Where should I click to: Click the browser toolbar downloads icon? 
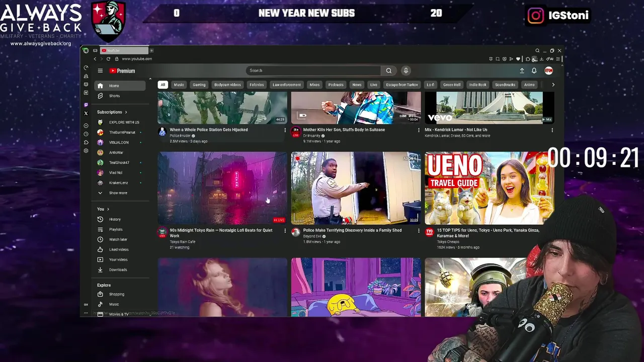click(541, 59)
